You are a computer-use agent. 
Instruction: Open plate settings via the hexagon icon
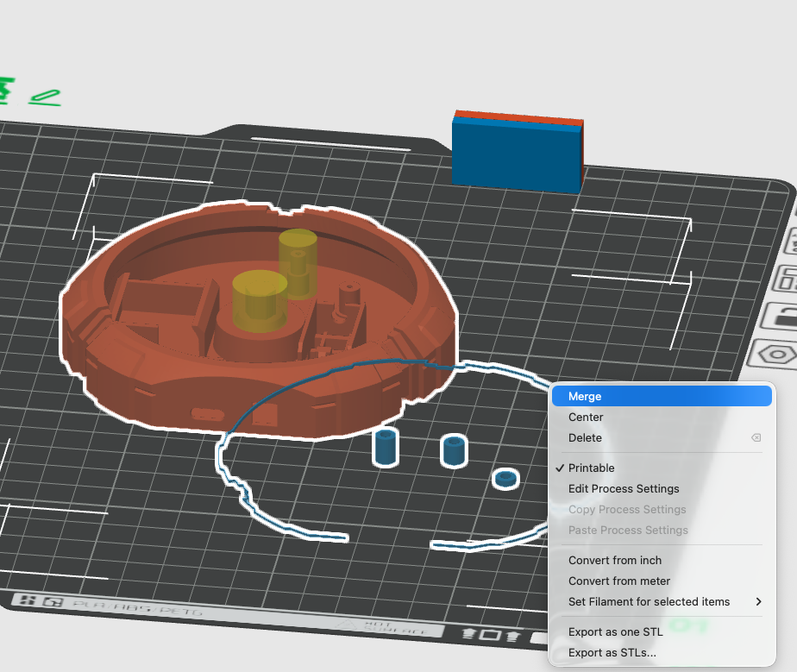(777, 355)
